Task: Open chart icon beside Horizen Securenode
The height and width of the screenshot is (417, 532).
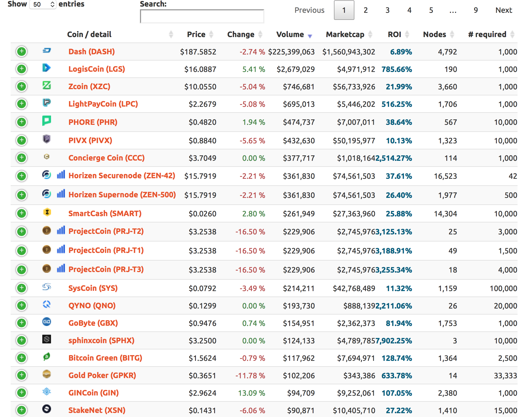Action: coord(61,175)
